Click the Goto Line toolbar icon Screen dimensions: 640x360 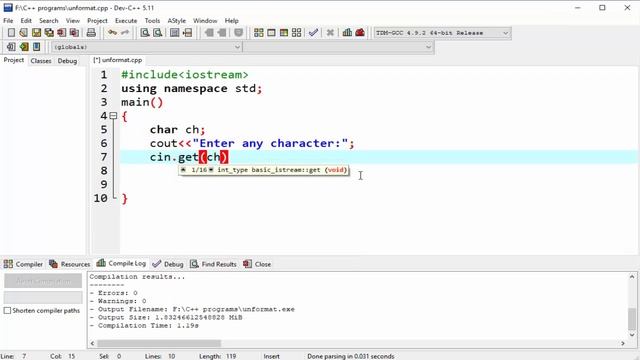(x=187, y=33)
